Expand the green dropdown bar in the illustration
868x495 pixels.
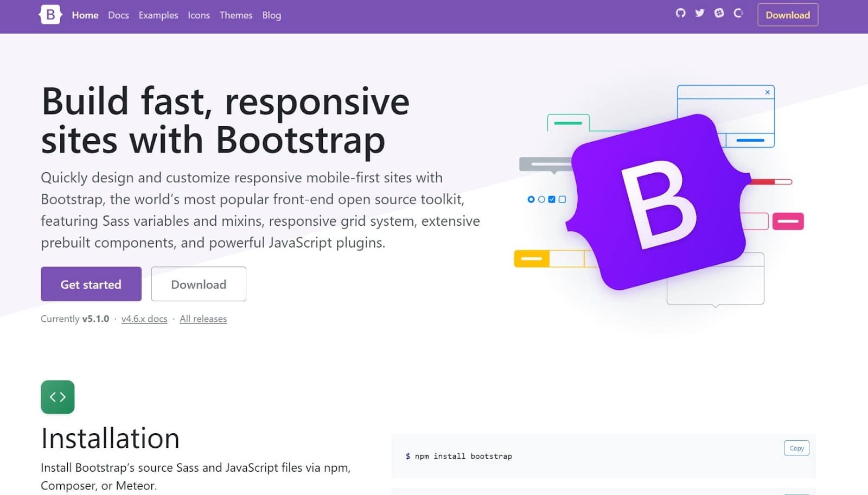567,124
